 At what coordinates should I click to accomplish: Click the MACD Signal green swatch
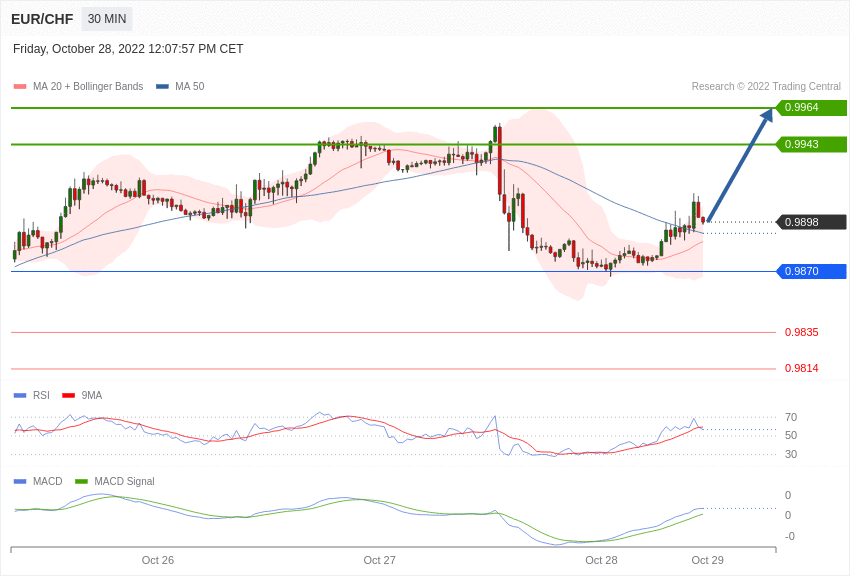click(81, 481)
